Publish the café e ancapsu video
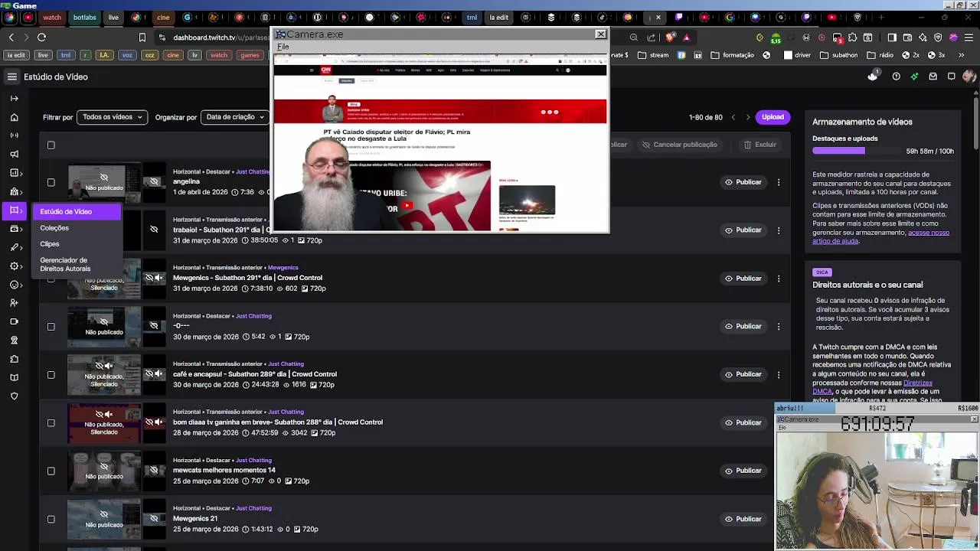The height and width of the screenshot is (551, 980). [x=743, y=374]
